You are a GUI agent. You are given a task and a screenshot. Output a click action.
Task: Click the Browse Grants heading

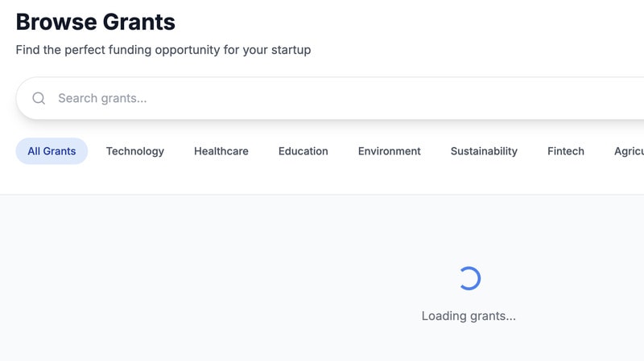pos(96,22)
